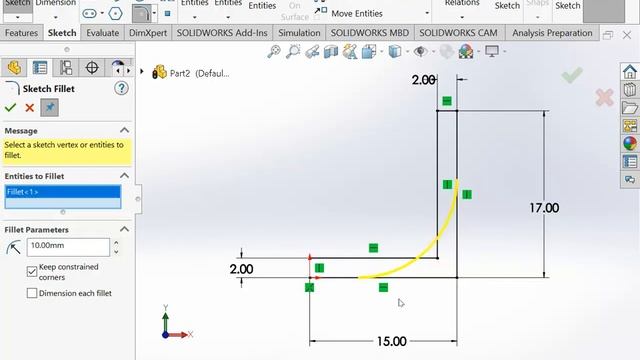Open the View Palette task pane icon

click(x=630, y=126)
